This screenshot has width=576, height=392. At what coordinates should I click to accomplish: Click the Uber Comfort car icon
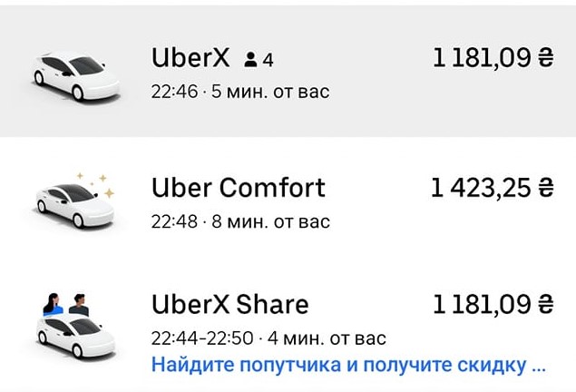(x=74, y=206)
